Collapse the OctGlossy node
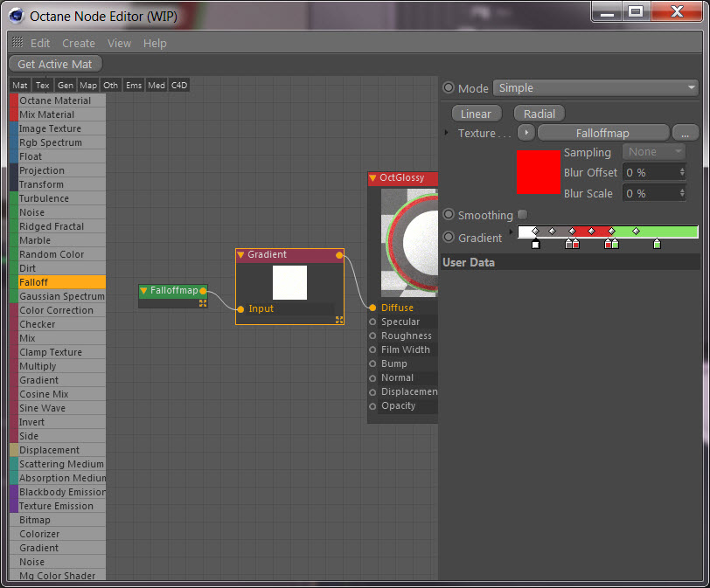This screenshot has width=710, height=588. click(372, 178)
